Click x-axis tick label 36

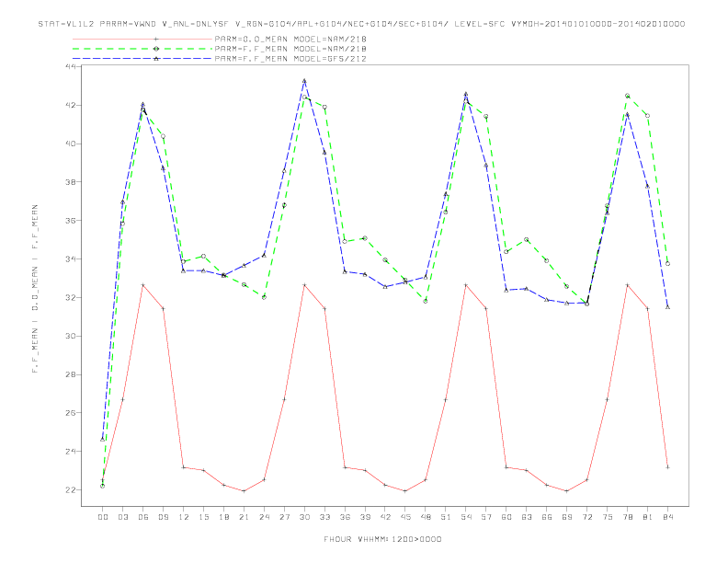(x=345, y=517)
